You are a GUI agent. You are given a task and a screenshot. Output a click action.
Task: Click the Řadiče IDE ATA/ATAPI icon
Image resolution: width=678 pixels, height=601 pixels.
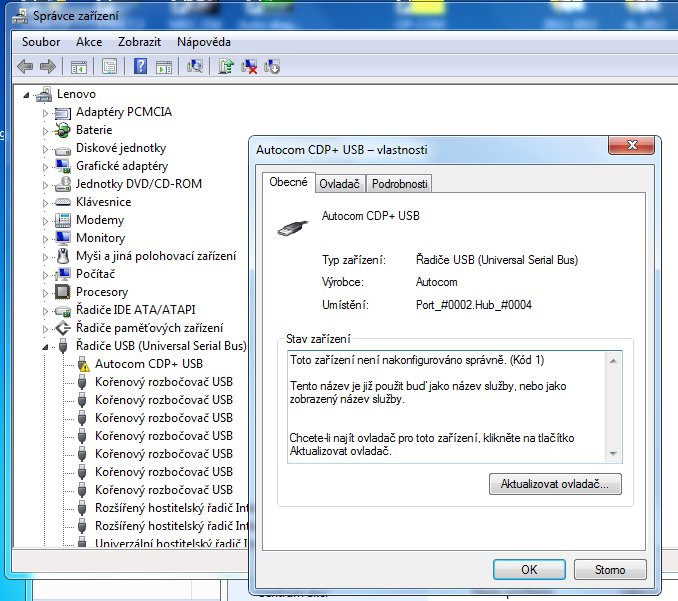(63, 310)
